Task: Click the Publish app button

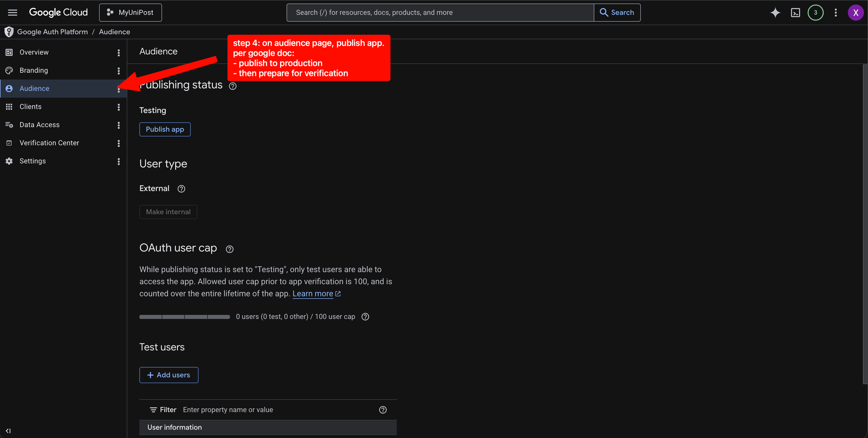Action: click(x=165, y=129)
